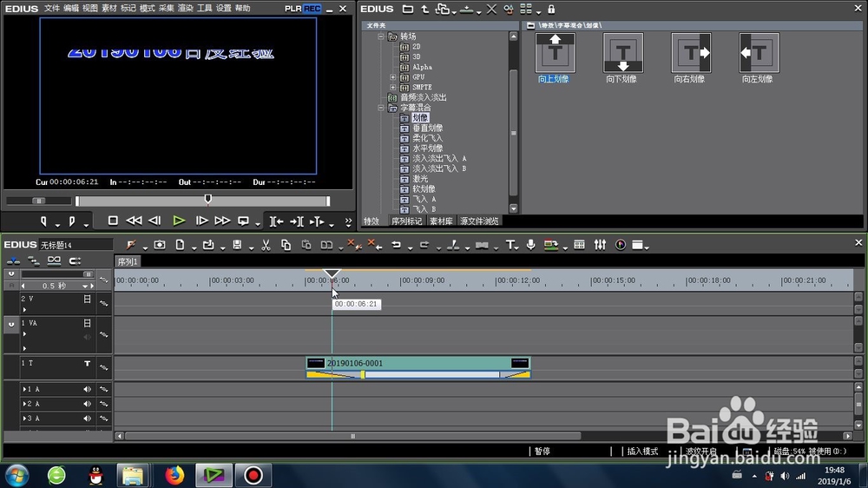Click the Set In point marker icon
Screen dimensions: 868x488
44,221
